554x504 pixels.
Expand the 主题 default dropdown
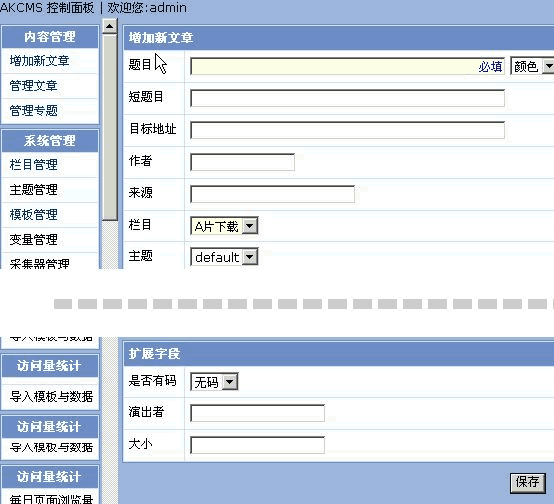[224, 257]
